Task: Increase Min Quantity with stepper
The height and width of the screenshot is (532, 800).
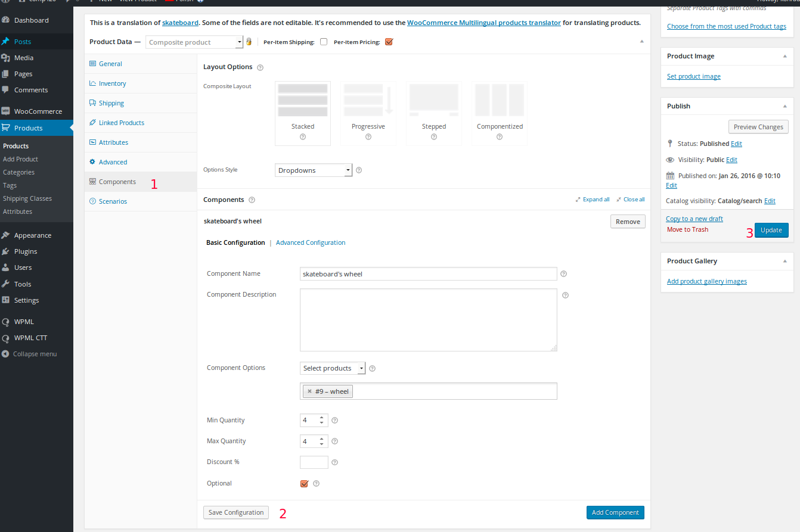Action: pyautogui.click(x=322, y=418)
